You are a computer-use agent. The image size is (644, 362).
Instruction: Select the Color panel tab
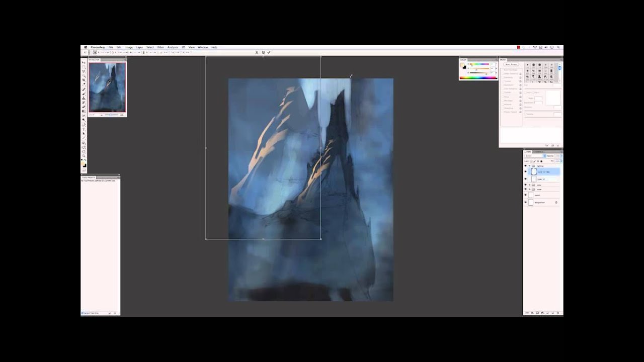point(463,60)
